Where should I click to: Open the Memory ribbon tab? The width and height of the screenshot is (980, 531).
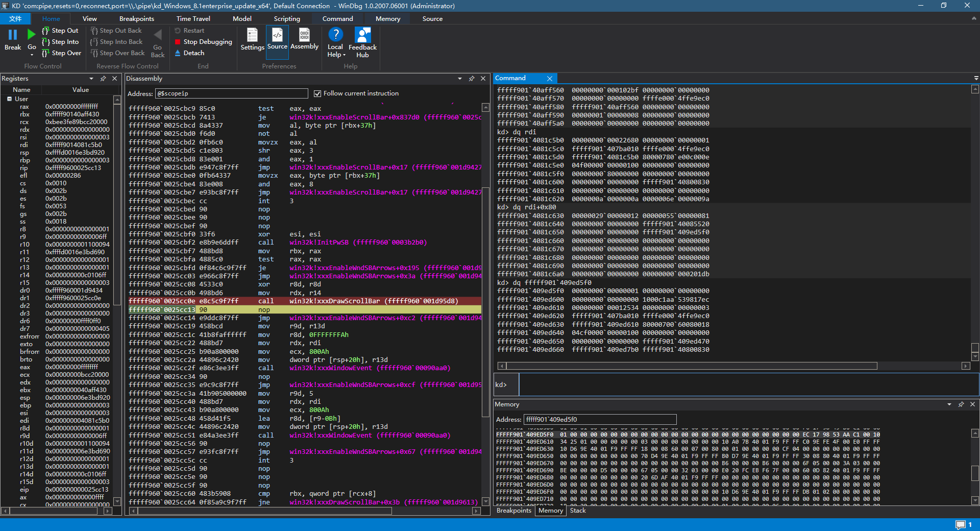388,19
